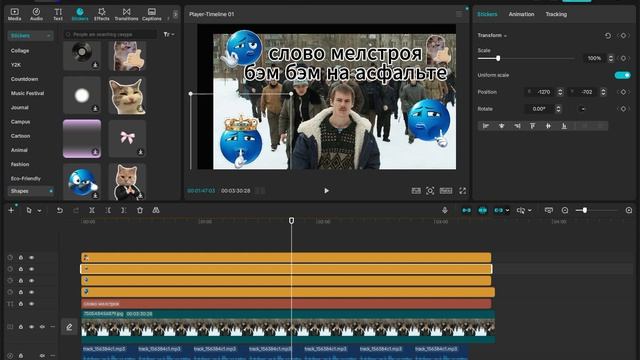Image resolution: width=640 pixels, height=360 pixels.
Task: Mirror the selected clip
Action: pos(156,210)
